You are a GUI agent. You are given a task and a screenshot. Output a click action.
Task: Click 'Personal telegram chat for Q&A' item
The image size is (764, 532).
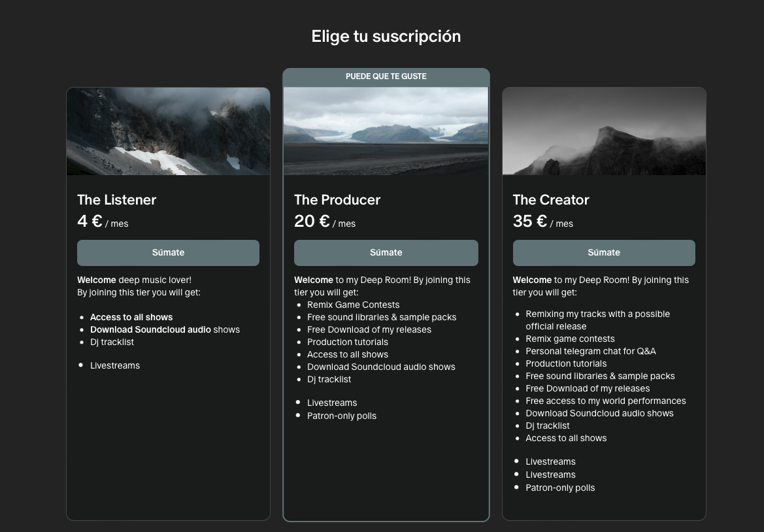[x=590, y=351]
